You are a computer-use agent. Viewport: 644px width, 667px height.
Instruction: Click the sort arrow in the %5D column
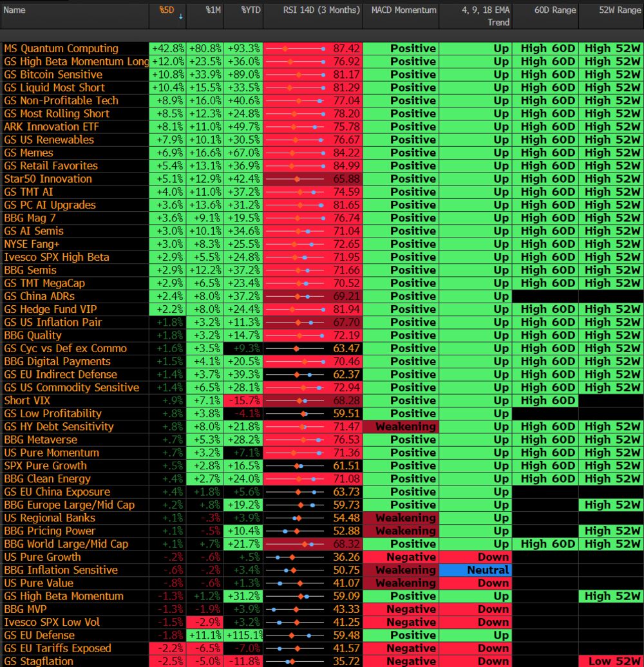[x=180, y=17]
